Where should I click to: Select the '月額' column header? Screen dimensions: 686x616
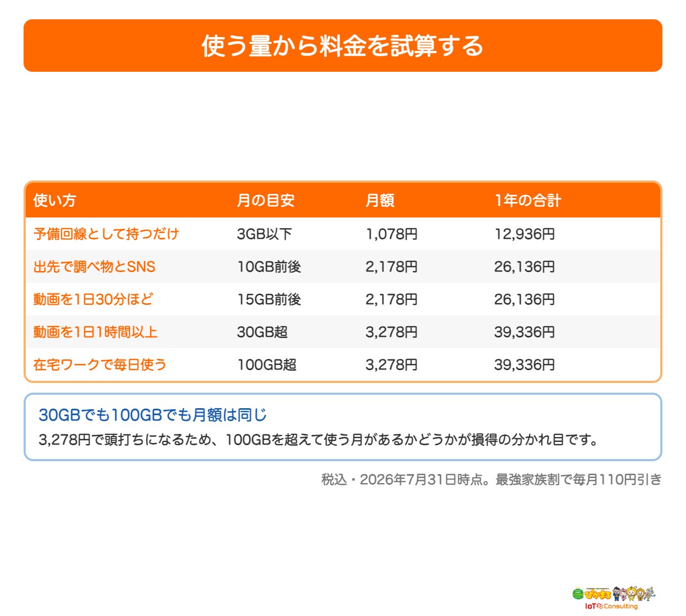click(380, 200)
